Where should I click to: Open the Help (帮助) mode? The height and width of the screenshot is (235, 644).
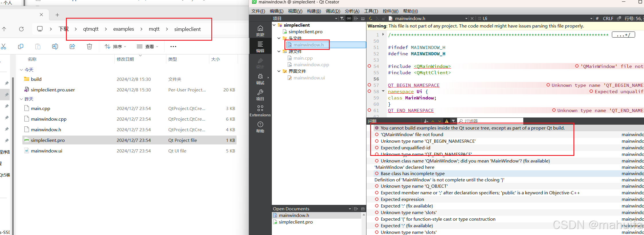pos(260,127)
